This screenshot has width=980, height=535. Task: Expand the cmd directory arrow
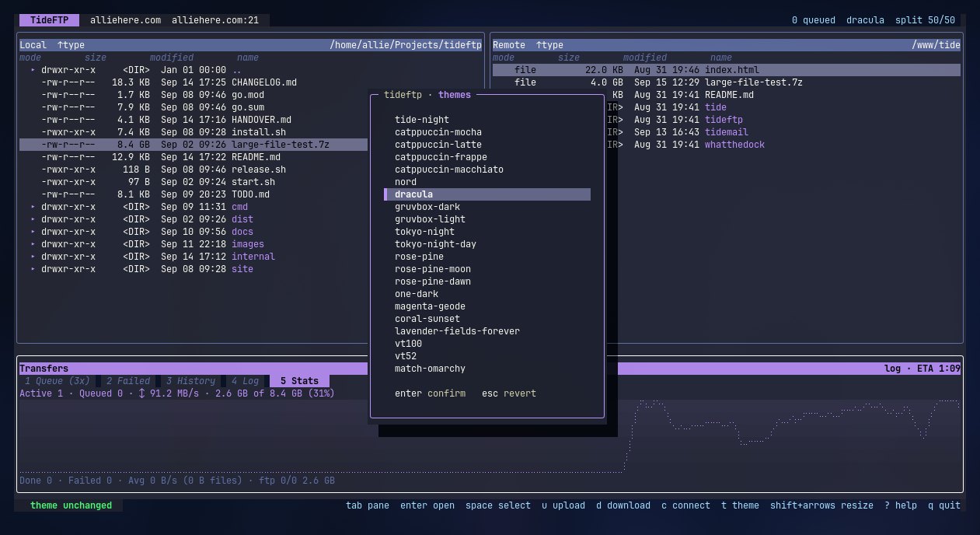click(x=33, y=207)
